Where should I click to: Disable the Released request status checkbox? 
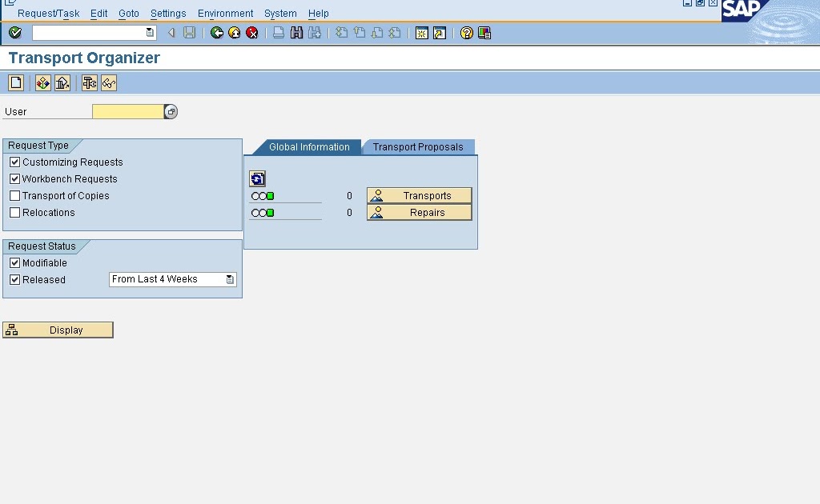14,279
